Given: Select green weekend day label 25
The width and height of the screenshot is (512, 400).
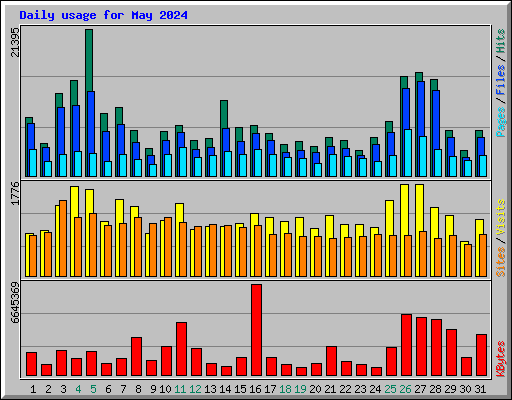Looking at the screenshot, I should pos(390,389).
